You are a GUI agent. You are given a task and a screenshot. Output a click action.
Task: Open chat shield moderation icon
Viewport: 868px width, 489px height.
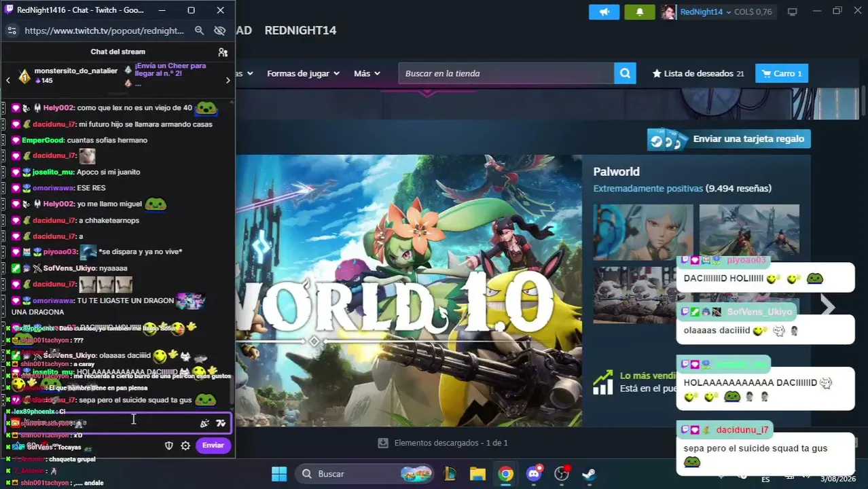pyautogui.click(x=169, y=446)
